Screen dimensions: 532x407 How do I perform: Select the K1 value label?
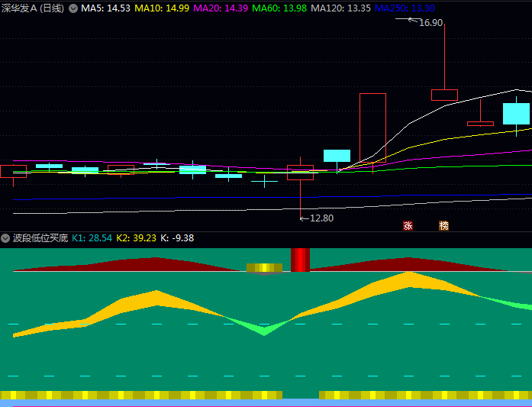(x=92, y=238)
